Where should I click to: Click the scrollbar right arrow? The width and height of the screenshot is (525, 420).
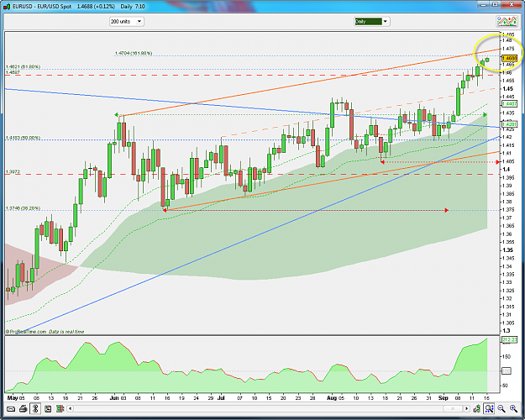click(x=467, y=408)
